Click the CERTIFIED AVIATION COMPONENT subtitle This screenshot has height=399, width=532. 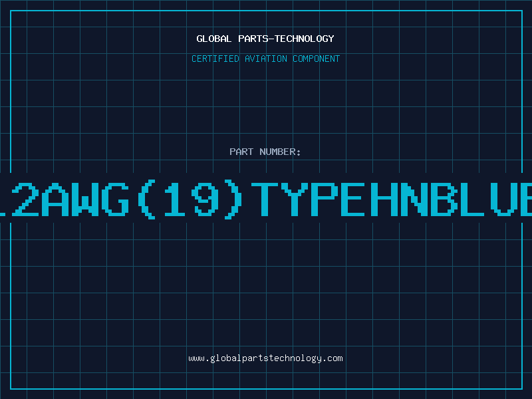[265, 59]
